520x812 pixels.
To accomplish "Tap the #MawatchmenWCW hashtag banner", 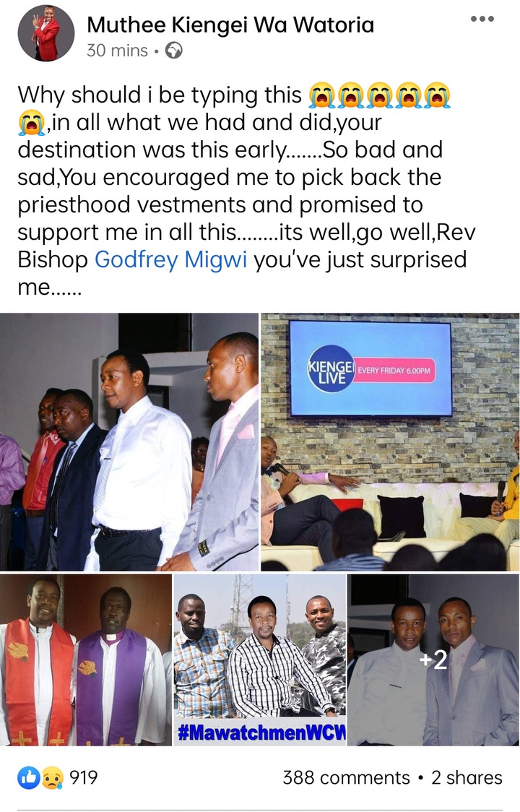I will point(261,733).
